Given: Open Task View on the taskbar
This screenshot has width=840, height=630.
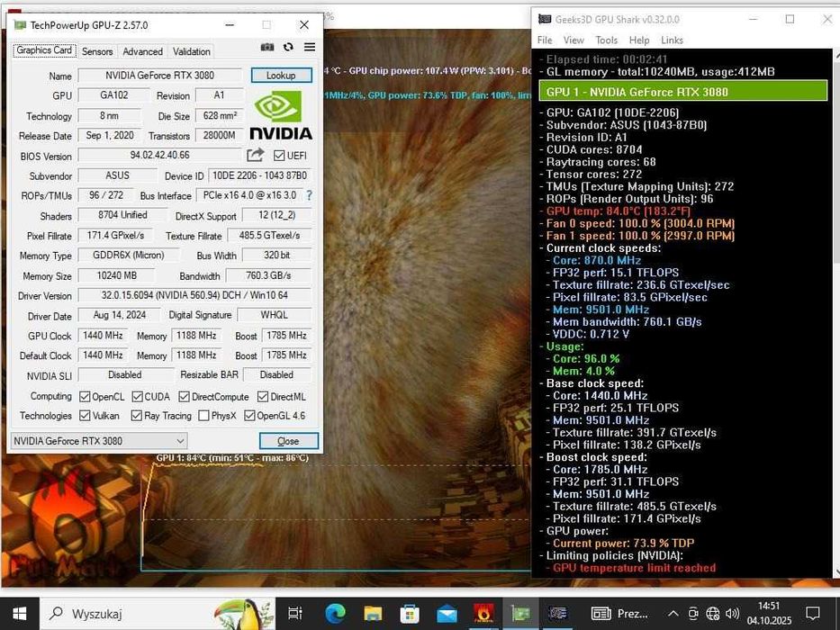Looking at the screenshot, I should click(x=295, y=614).
